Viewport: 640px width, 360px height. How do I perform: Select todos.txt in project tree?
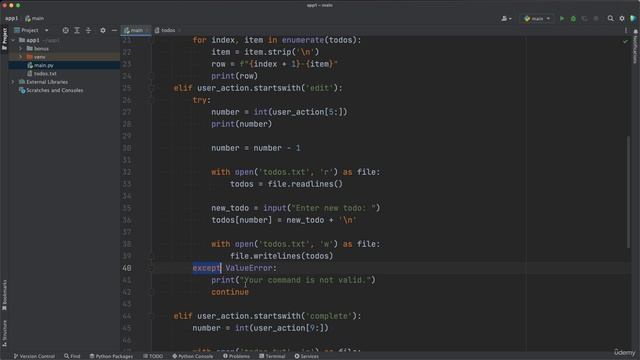tap(44, 73)
